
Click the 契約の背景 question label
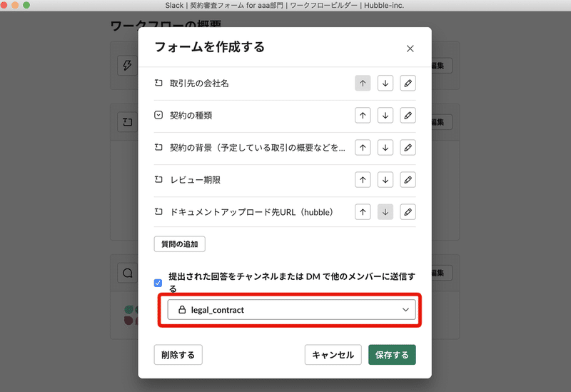(x=258, y=148)
